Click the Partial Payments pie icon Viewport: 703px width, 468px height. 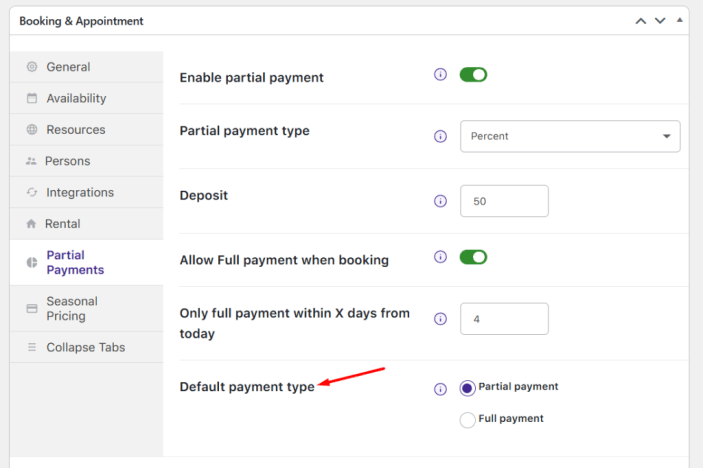click(32, 262)
